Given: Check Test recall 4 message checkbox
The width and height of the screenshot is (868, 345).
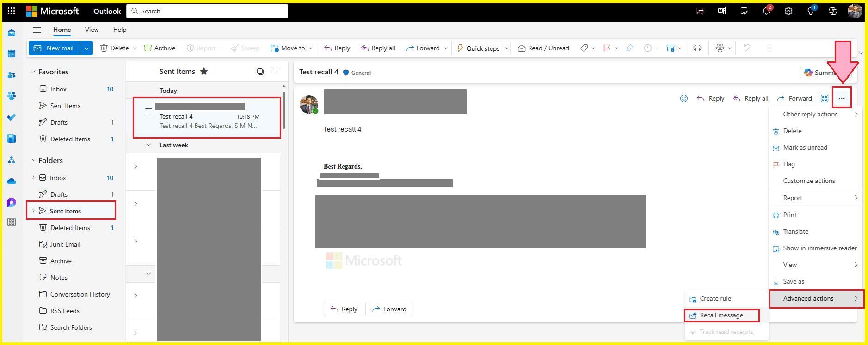Looking at the screenshot, I should [x=148, y=112].
